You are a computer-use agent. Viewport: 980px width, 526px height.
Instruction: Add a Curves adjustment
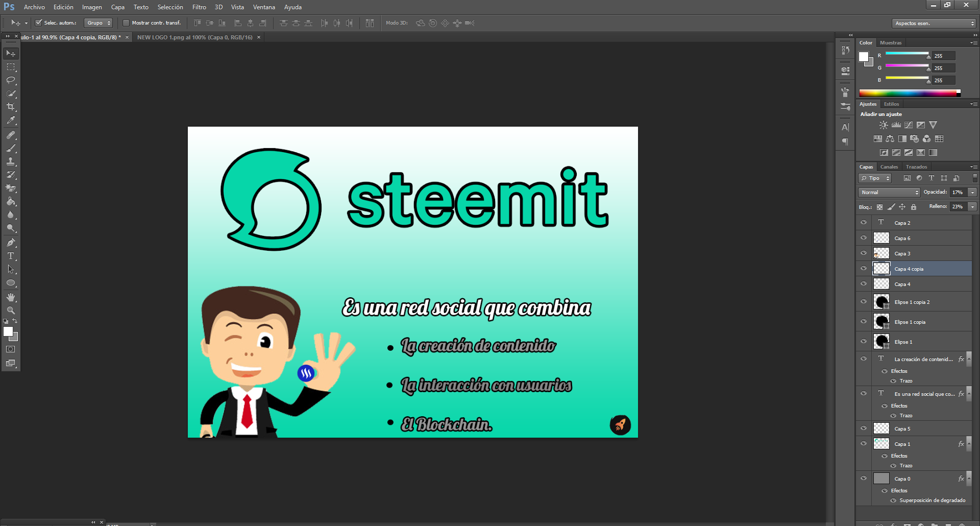pyautogui.click(x=909, y=125)
